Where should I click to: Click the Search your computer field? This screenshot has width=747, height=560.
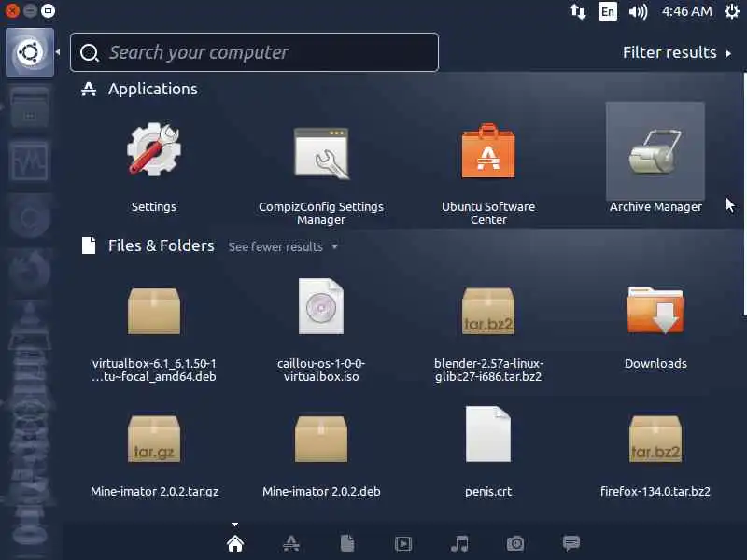coord(254,52)
